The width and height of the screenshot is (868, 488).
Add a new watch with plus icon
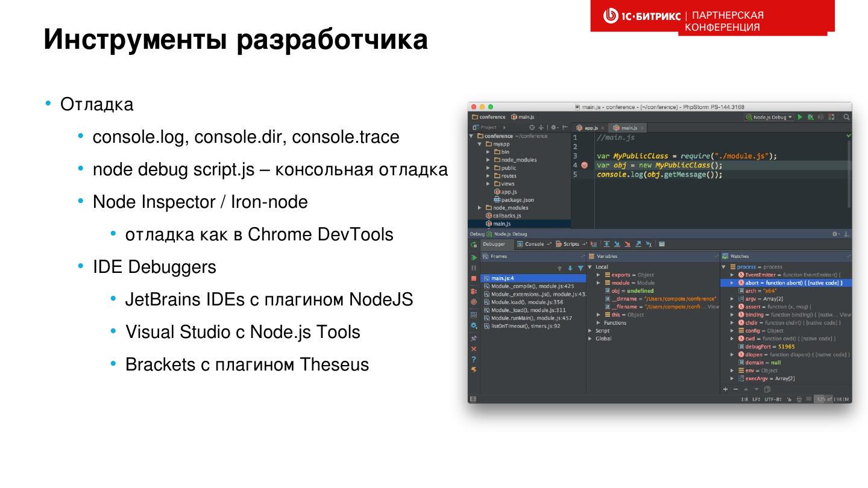pyautogui.click(x=726, y=389)
